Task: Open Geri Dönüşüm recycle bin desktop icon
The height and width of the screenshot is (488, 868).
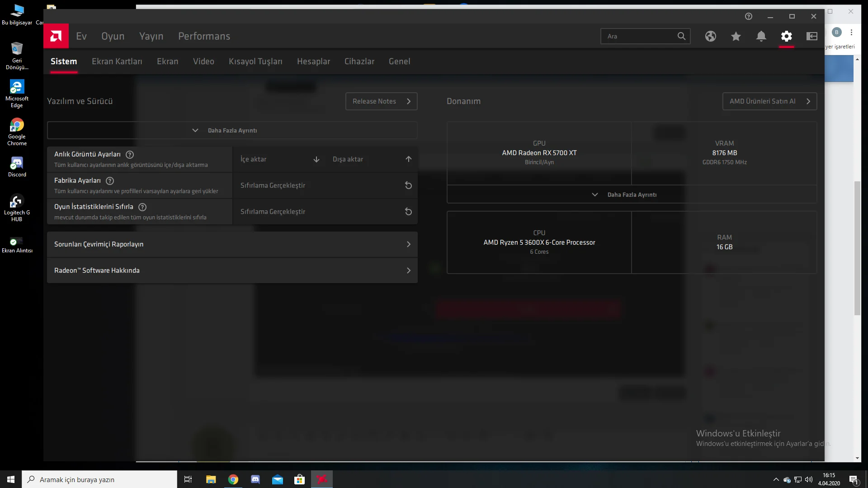Action: coord(17,56)
